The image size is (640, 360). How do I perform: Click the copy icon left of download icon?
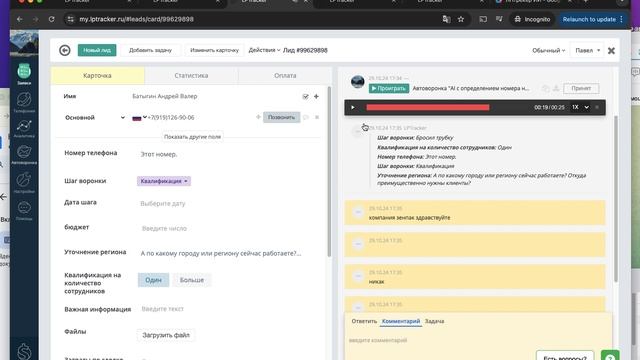pos(546,88)
